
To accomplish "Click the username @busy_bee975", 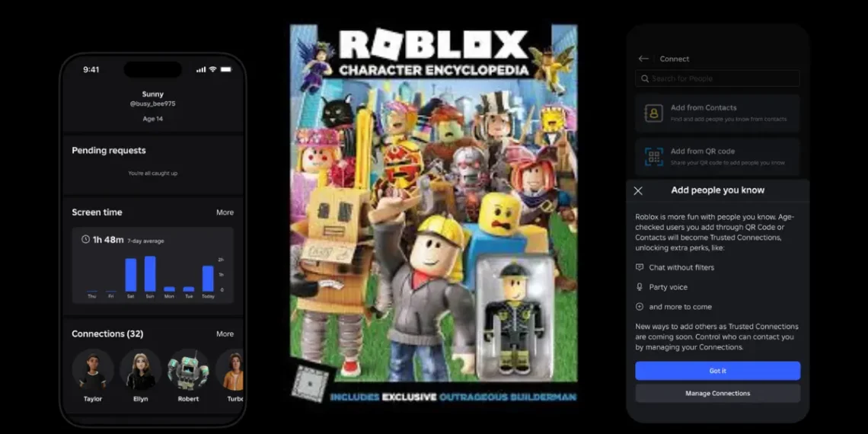I will [153, 104].
